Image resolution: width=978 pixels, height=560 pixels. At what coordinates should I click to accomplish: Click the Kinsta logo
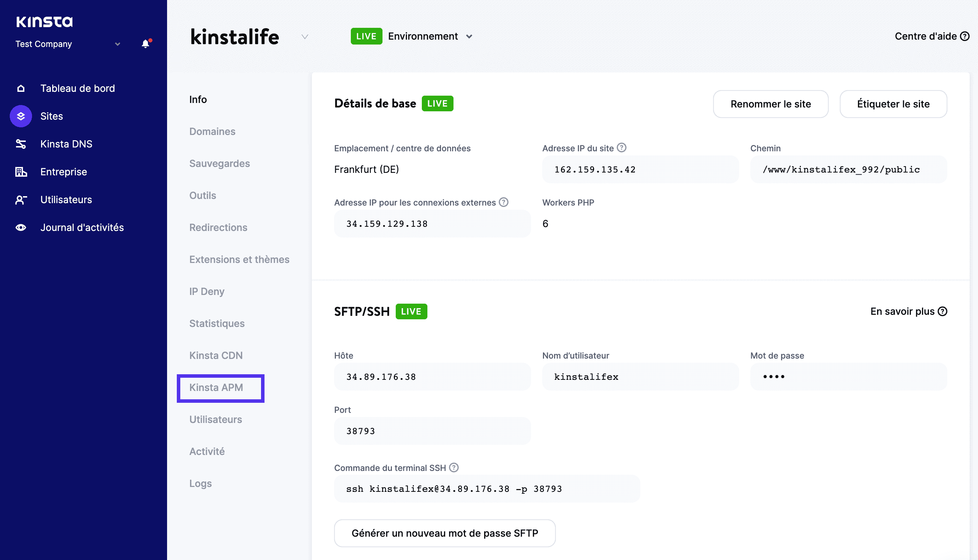coord(44,22)
